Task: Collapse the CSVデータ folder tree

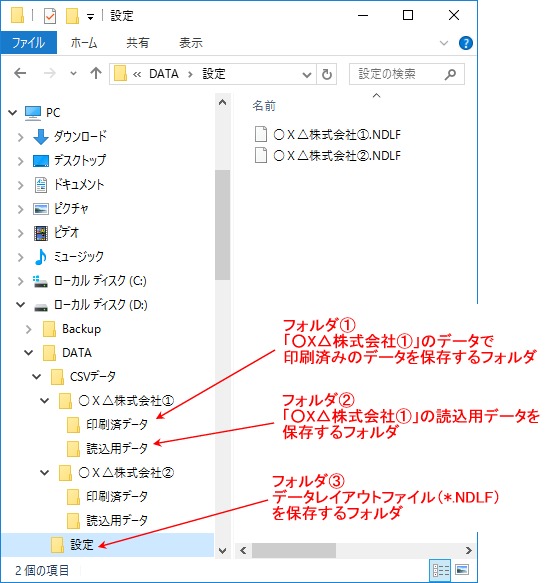Action: pos(36,377)
